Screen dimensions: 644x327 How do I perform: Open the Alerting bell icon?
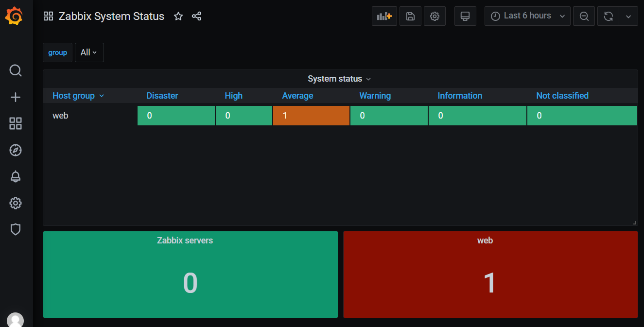pyautogui.click(x=16, y=176)
